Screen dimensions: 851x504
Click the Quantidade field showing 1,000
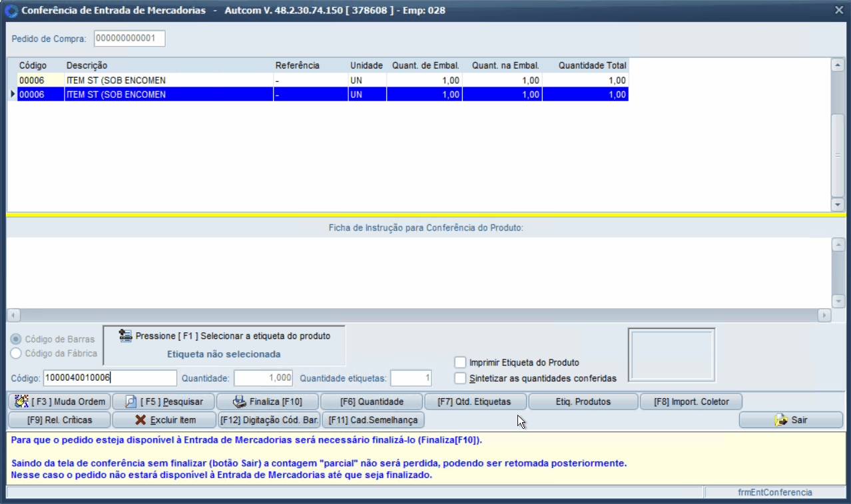click(x=263, y=378)
